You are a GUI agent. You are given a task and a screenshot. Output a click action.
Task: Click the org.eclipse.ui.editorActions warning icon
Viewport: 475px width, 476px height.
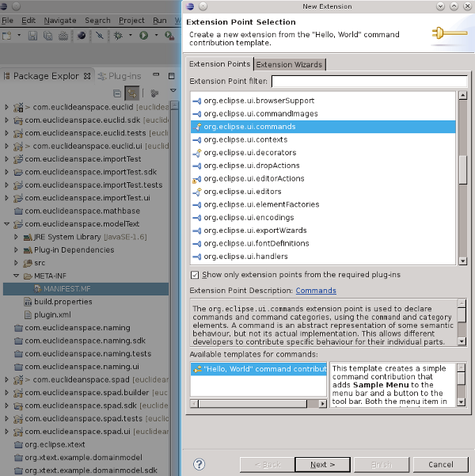(x=196, y=179)
